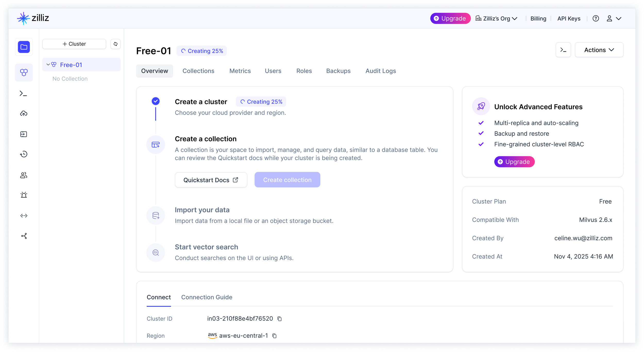
Task: Switch to the Collections tab
Action: pos(198,71)
